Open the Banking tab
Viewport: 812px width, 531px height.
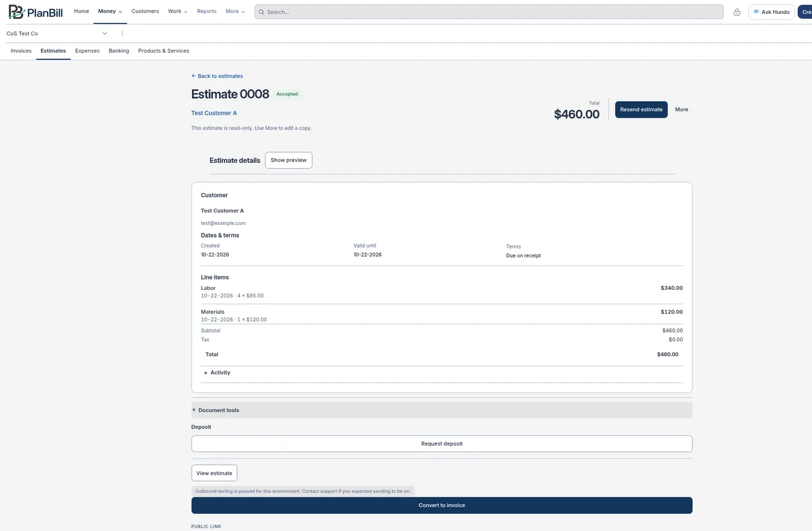tap(119, 51)
